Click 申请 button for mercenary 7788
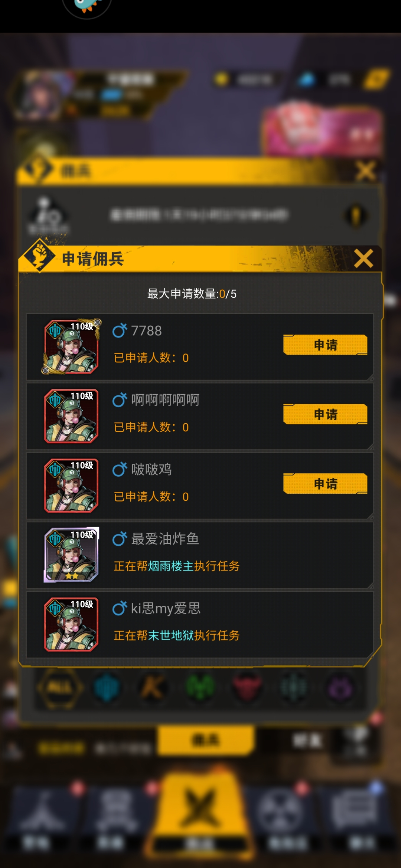Image resolution: width=401 pixels, height=868 pixels. pyautogui.click(x=325, y=345)
